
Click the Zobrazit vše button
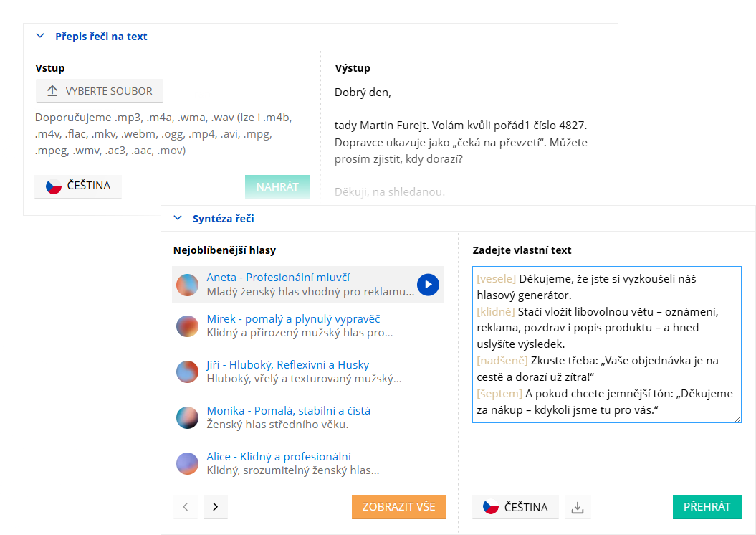pyautogui.click(x=398, y=506)
